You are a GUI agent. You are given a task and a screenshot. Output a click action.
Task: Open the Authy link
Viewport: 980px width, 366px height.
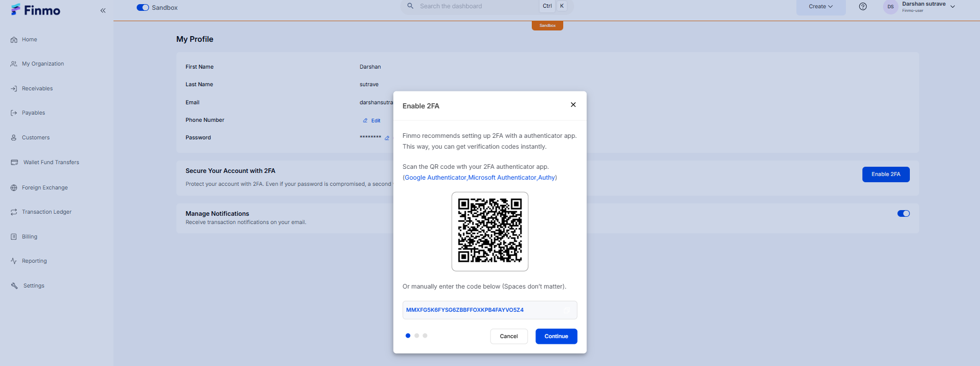[546, 178]
